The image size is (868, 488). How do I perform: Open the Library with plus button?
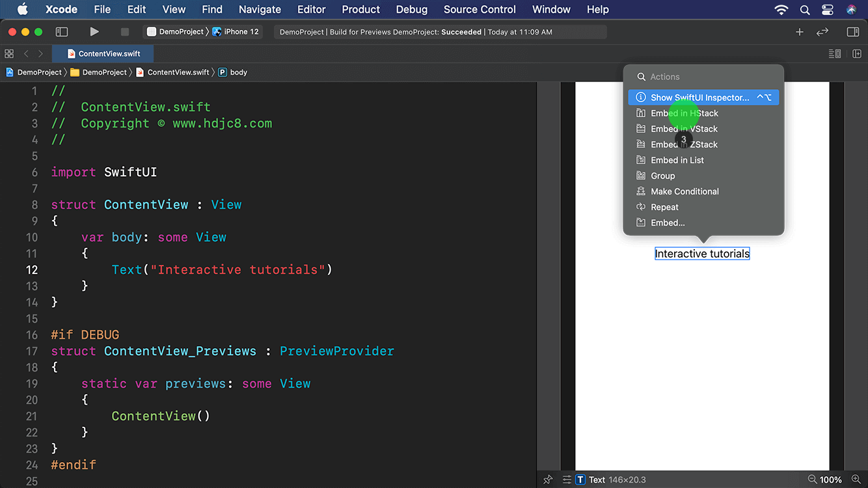coord(800,32)
